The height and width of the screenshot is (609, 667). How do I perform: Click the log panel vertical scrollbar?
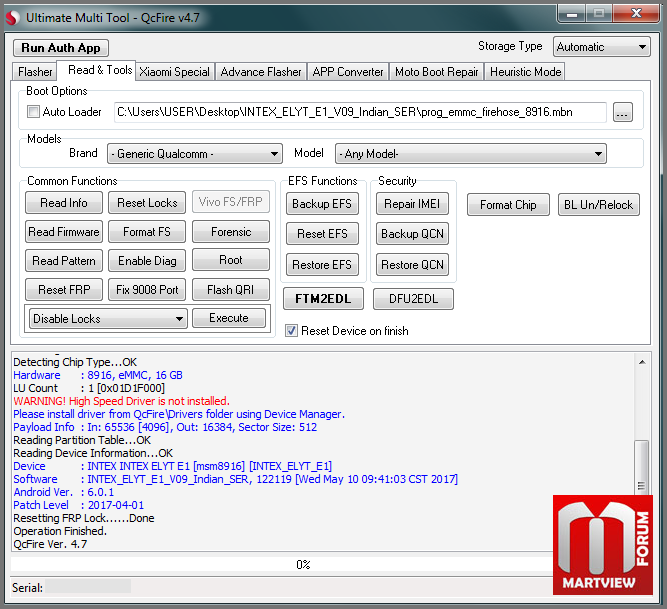pyautogui.click(x=641, y=460)
